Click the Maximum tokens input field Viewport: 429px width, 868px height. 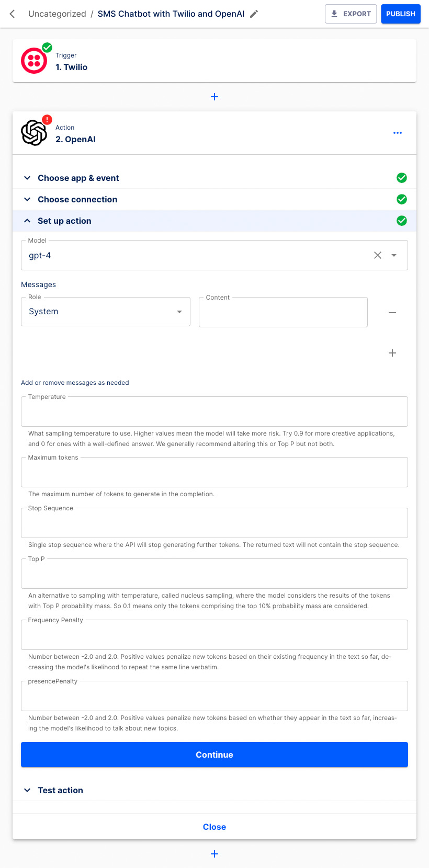pyautogui.click(x=214, y=472)
